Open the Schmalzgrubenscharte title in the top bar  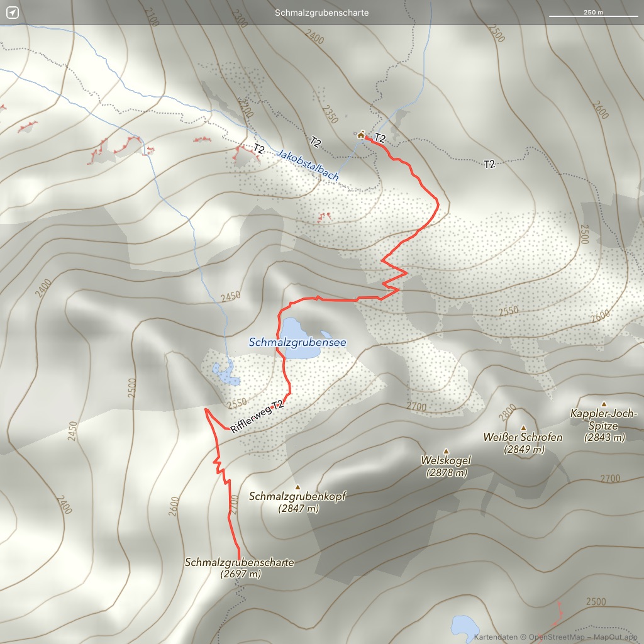[x=322, y=13]
